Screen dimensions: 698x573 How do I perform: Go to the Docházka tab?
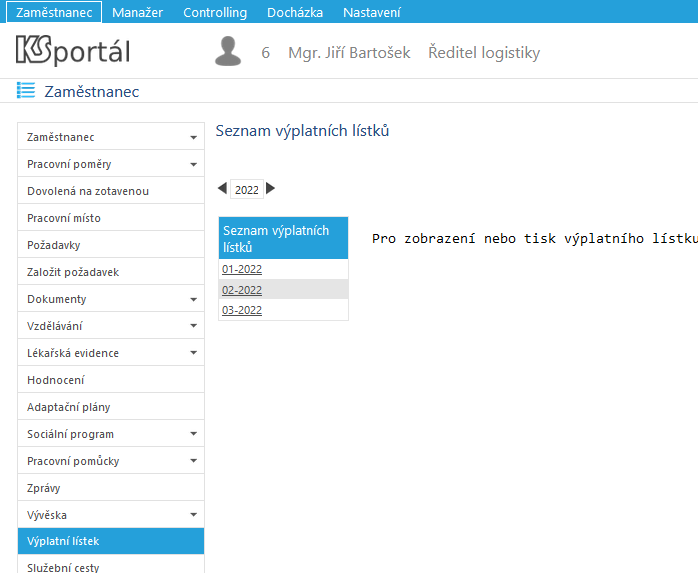(x=295, y=12)
